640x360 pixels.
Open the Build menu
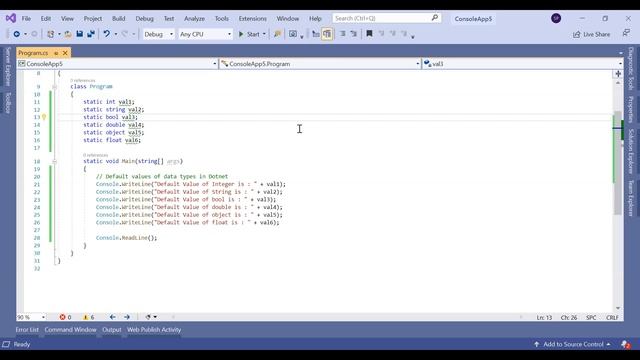pos(118,19)
